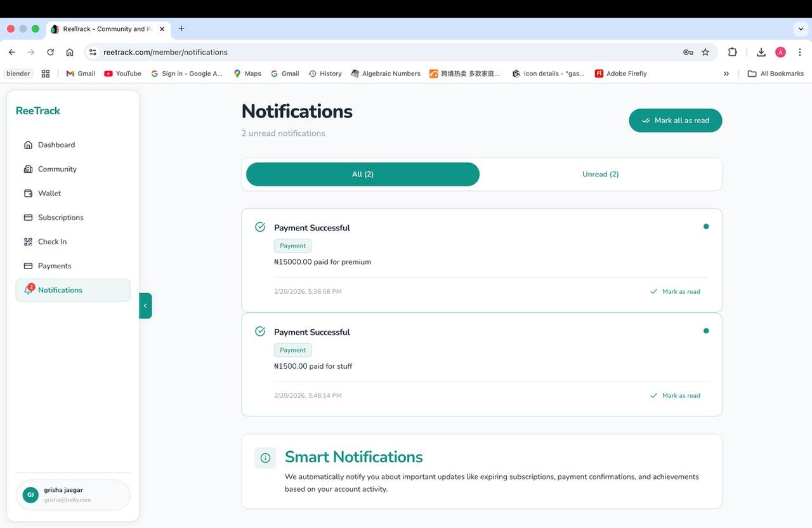The height and width of the screenshot is (528, 812).
Task: Click the Mark all as read button
Action: [675, 120]
